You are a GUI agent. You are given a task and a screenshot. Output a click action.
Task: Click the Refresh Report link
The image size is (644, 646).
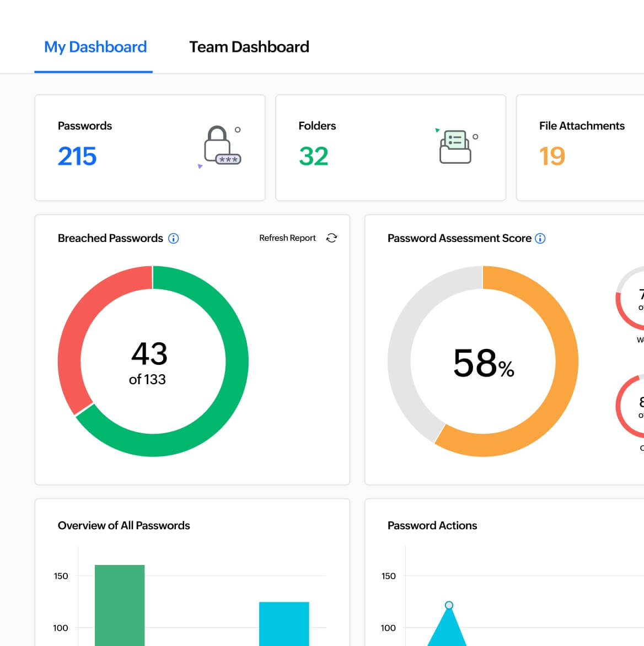point(287,238)
